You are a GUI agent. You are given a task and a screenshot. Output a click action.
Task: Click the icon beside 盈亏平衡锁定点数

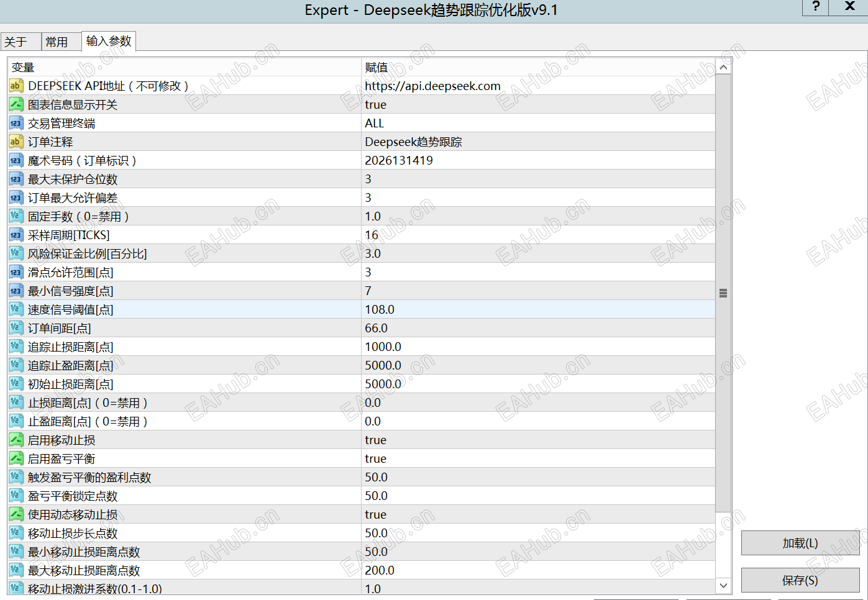pyautogui.click(x=16, y=496)
